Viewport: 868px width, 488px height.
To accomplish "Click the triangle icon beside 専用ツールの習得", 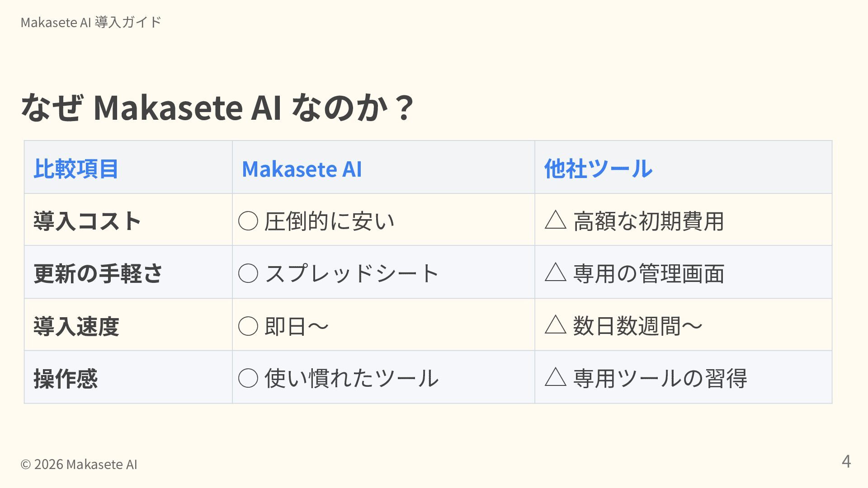I will 556,377.
